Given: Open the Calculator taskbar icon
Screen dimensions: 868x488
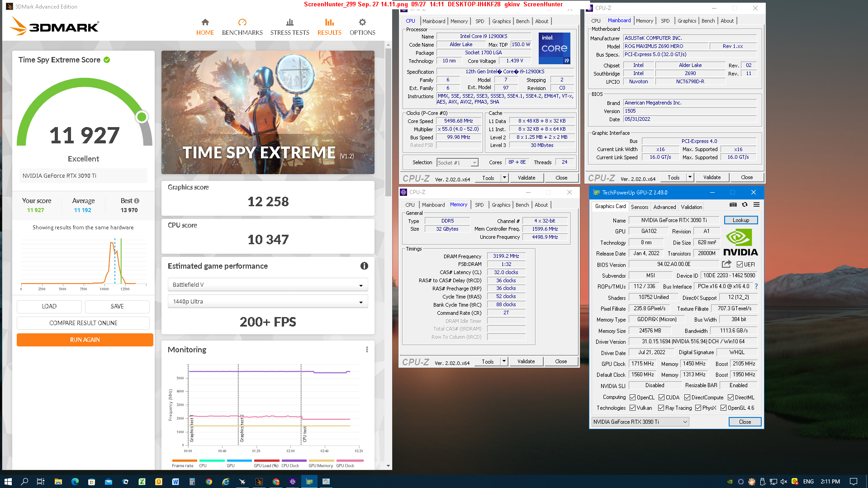Looking at the screenshot, I should [x=192, y=482].
